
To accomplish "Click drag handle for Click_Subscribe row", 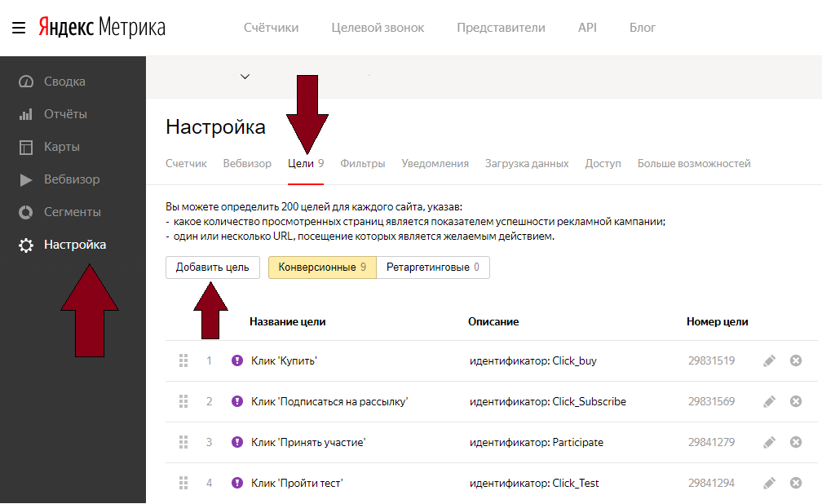I will (x=183, y=401).
